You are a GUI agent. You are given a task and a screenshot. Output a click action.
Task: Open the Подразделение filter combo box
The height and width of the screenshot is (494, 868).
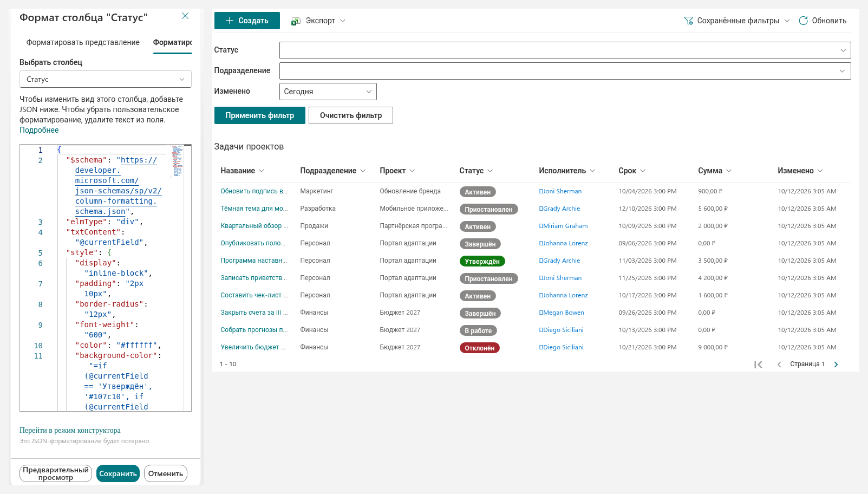565,71
